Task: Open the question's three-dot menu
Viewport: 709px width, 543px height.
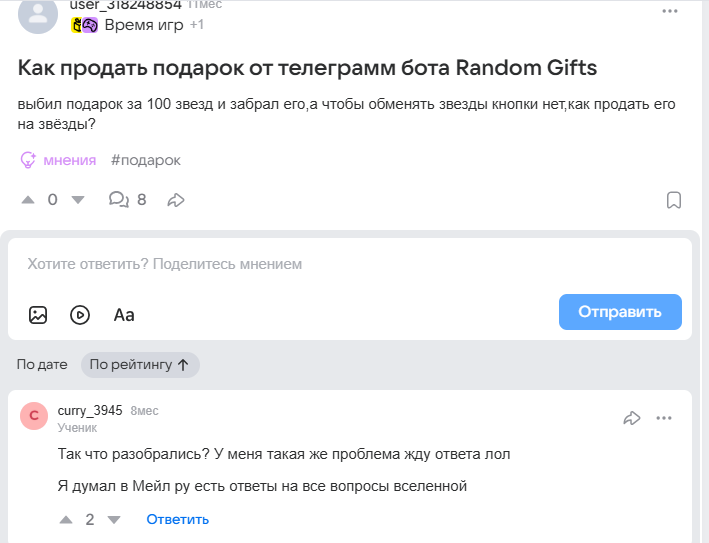Action: [669, 11]
